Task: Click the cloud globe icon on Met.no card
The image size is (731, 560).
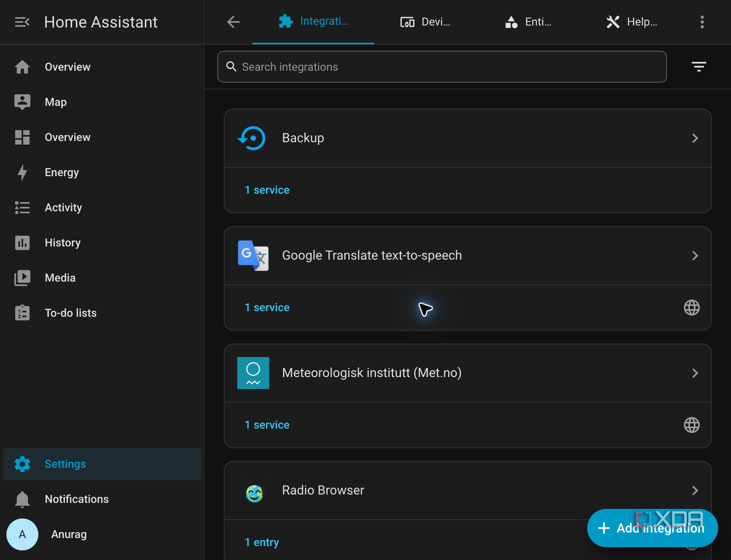Action: tap(691, 425)
